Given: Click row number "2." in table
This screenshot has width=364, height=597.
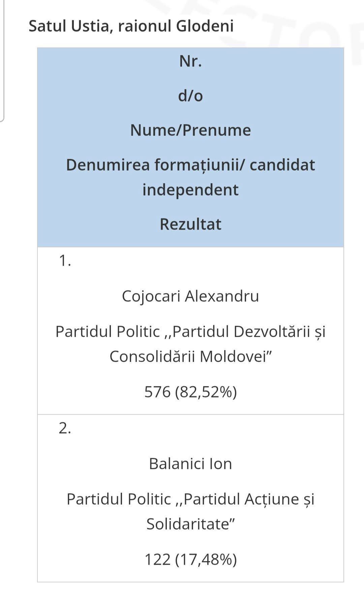Looking at the screenshot, I should [65, 428].
